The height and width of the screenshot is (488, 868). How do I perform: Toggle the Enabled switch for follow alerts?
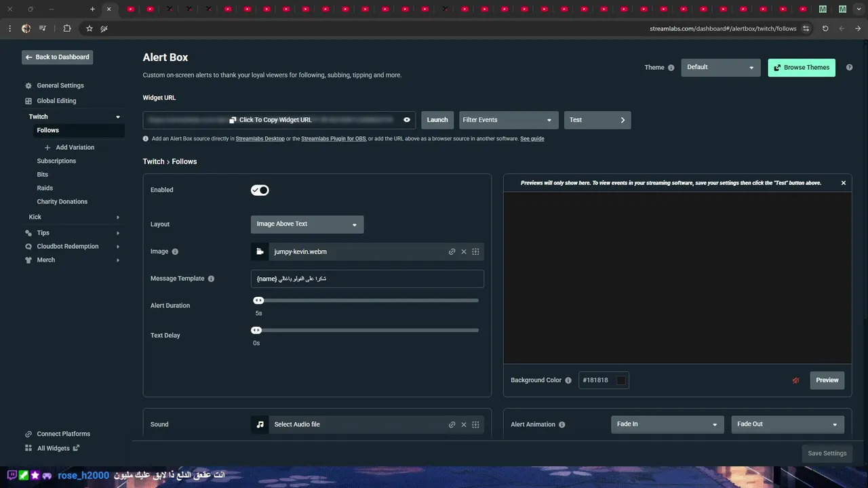coord(260,190)
